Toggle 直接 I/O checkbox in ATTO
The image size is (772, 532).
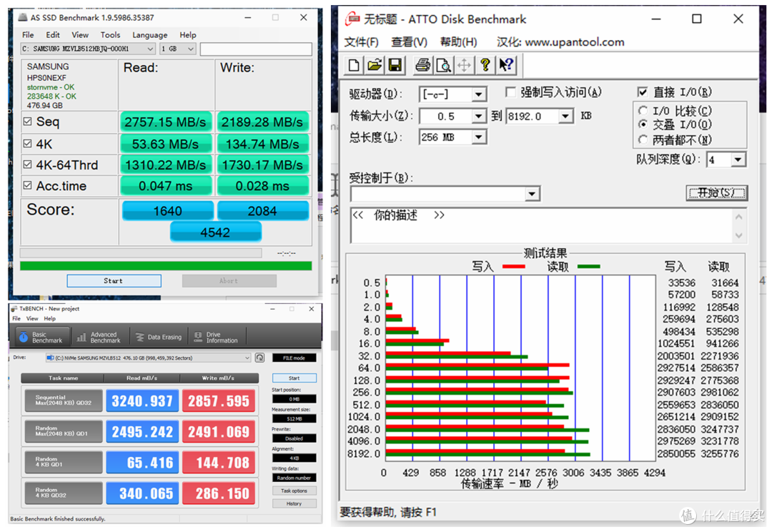(x=643, y=92)
